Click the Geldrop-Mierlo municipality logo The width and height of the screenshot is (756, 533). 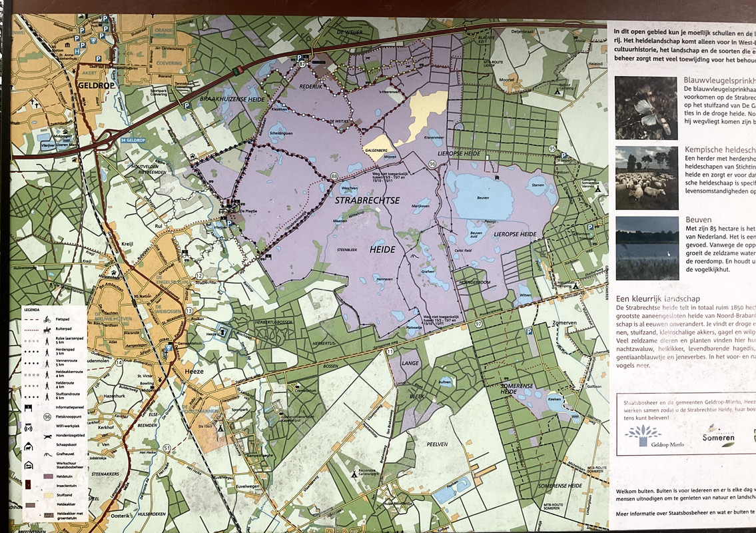pyautogui.click(x=654, y=436)
